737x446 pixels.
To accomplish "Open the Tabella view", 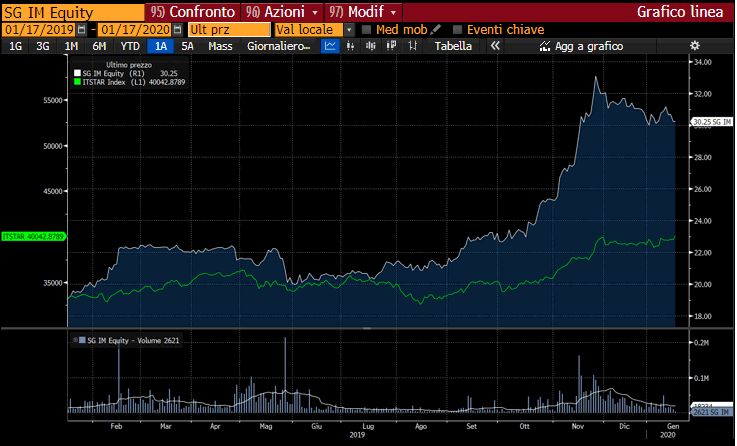I will [453, 46].
